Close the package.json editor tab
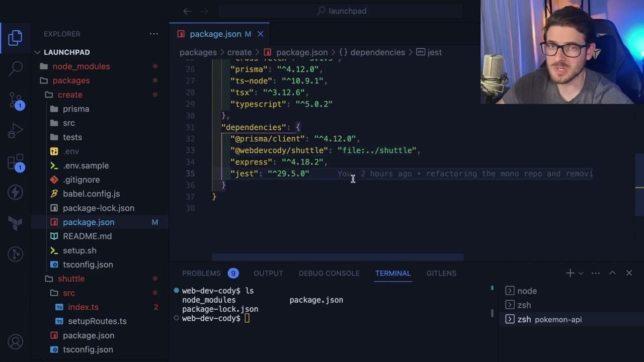The width and height of the screenshot is (644, 362). click(260, 34)
